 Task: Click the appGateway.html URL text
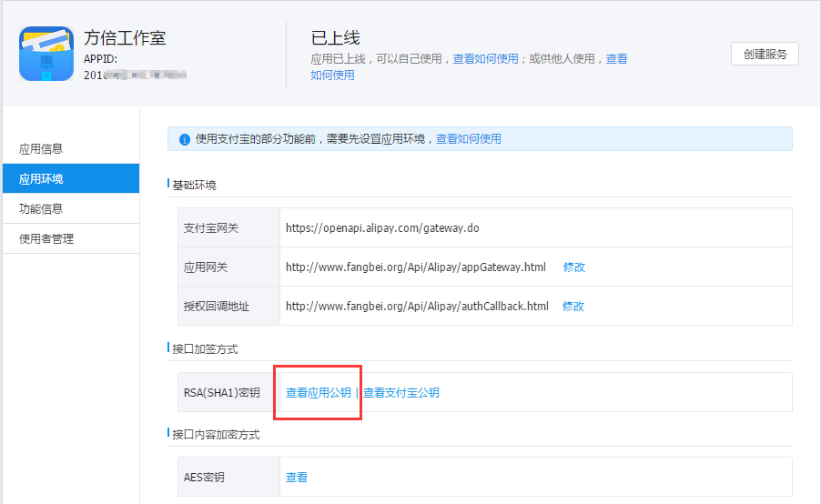click(416, 267)
